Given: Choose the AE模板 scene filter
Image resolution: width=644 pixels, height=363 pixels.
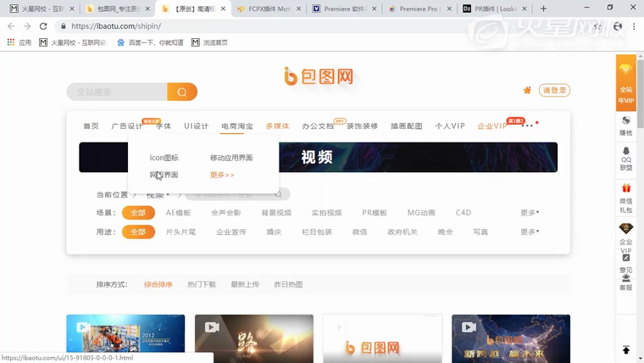Looking at the screenshot, I should pyautogui.click(x=178, y=213).
